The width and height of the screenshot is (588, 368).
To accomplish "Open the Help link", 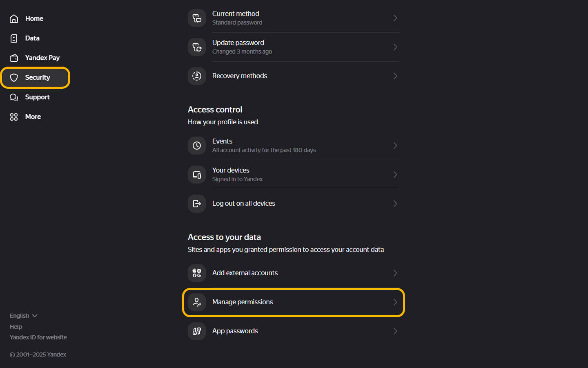I will [x=16, y=327].
